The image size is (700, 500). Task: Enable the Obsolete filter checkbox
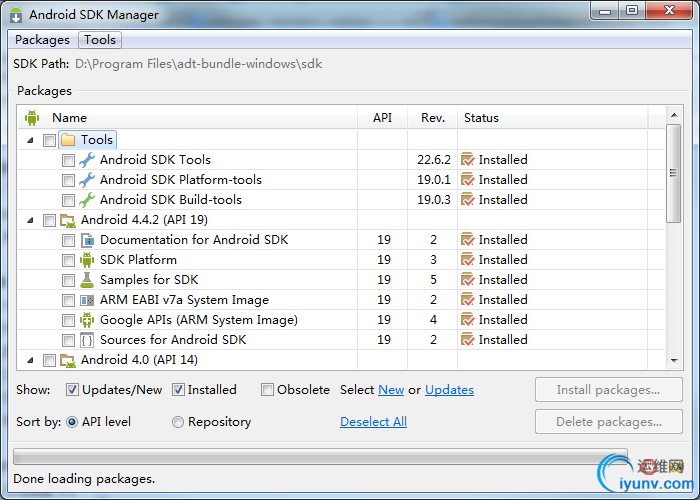click(x=267, y=390)
